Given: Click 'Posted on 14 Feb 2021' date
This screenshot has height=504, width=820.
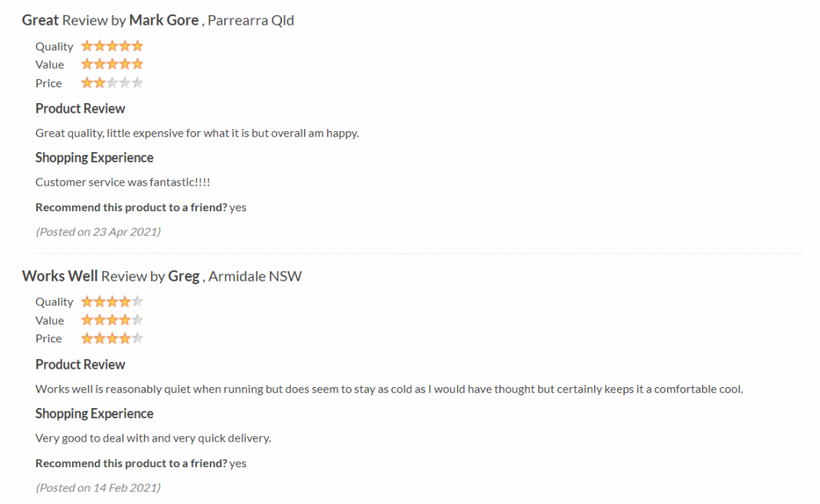Looking at the screenshot, I should pos(98,488).
